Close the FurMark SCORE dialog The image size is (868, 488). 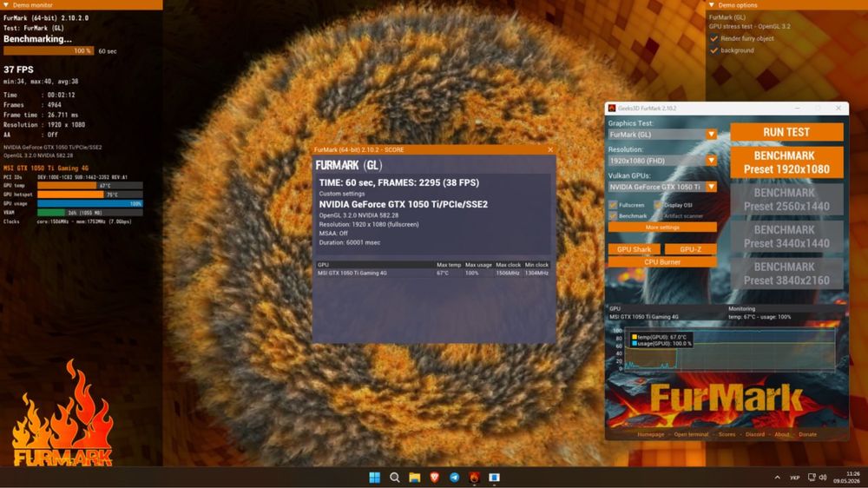pyautogui.click(x=550, y=149)
